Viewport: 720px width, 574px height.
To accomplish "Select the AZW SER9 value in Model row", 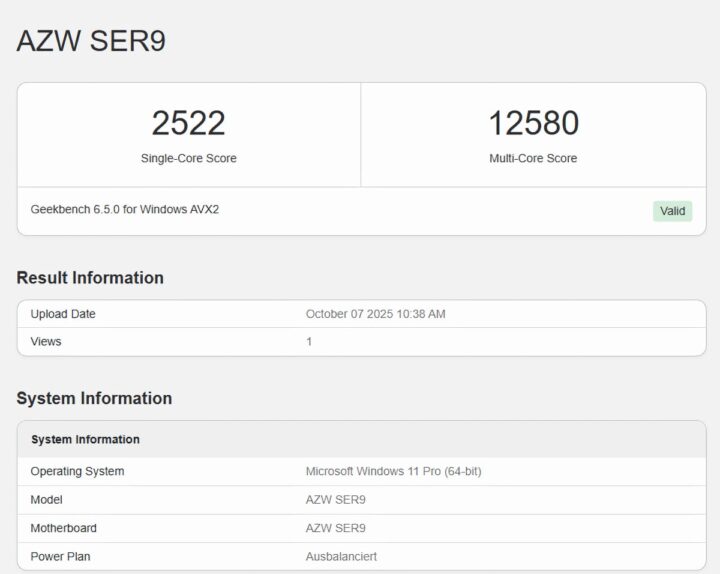I will click(x=336, y=500).
